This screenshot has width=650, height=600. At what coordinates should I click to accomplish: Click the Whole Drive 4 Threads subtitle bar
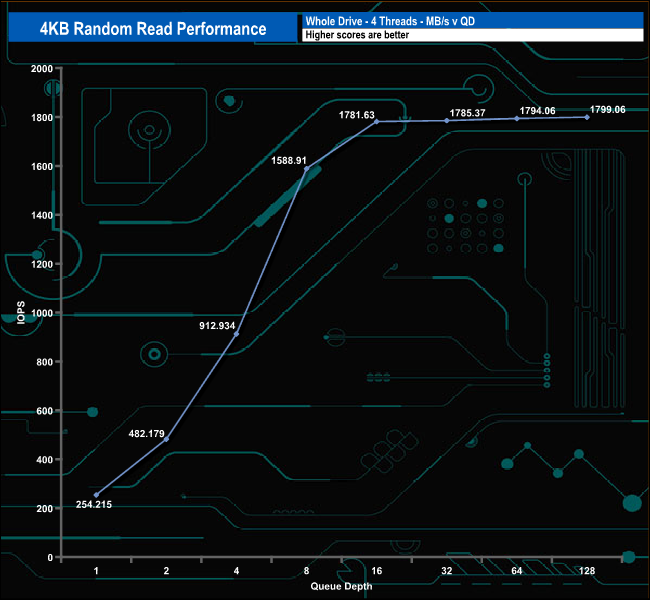(470, 20)
